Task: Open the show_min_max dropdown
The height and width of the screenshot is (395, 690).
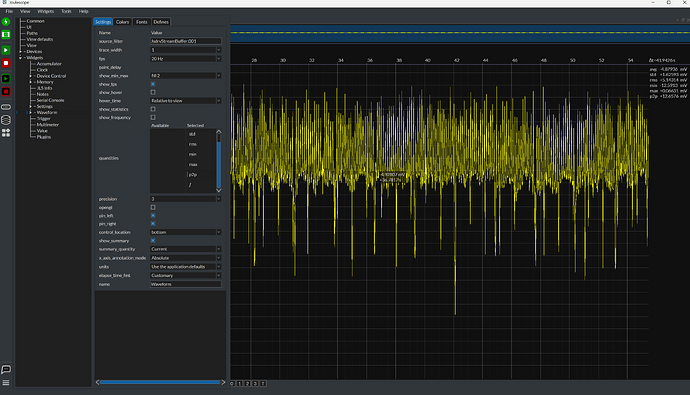Action: [x=185, y=76]
